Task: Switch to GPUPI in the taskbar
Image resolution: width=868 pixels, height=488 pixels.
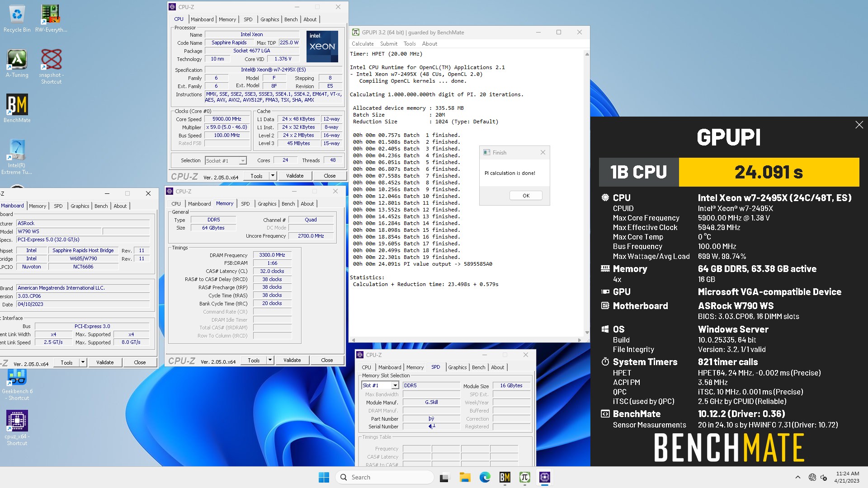Action: 524,477
